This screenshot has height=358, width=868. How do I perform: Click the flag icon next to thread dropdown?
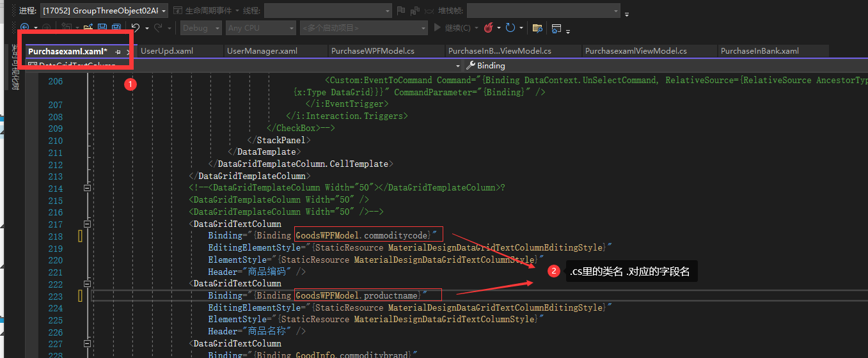coord(401,11)
